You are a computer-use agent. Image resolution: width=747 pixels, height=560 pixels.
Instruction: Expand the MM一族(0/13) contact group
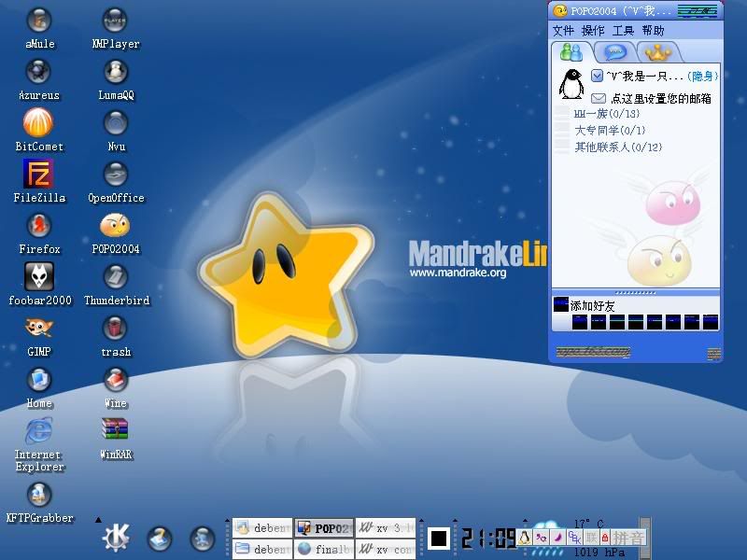tap(606, 114)
